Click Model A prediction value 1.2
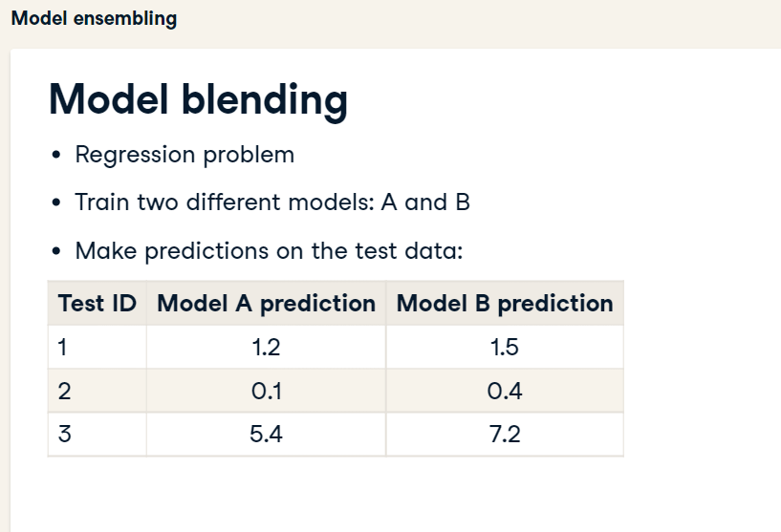This screenshot has width=781, height=532. click(266, 347)
